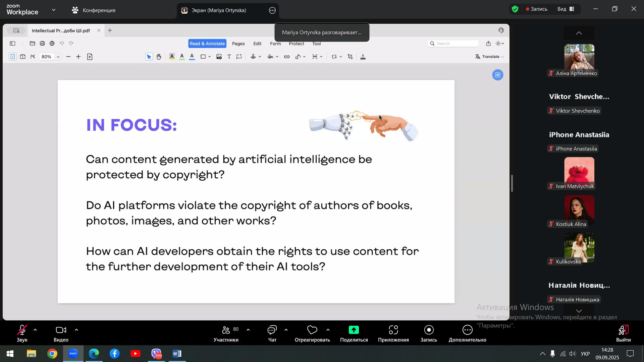Expand the rotate pages dropdown arrow
644x362 pixels.
341,57
